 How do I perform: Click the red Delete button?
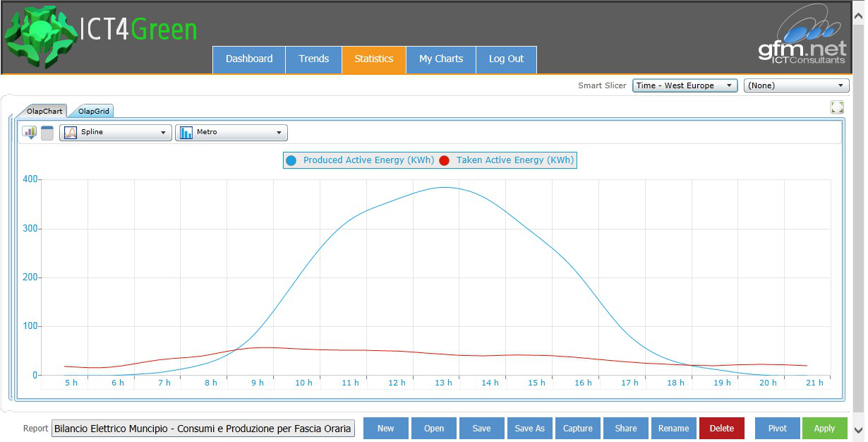pyautogui.click(x=721, y=429)
